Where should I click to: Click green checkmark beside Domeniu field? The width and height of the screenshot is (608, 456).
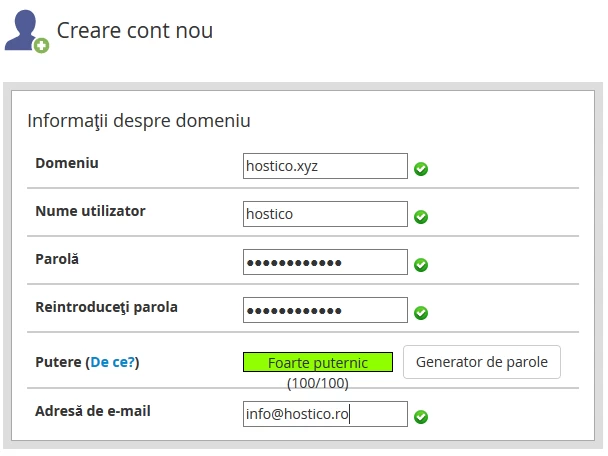421,169
